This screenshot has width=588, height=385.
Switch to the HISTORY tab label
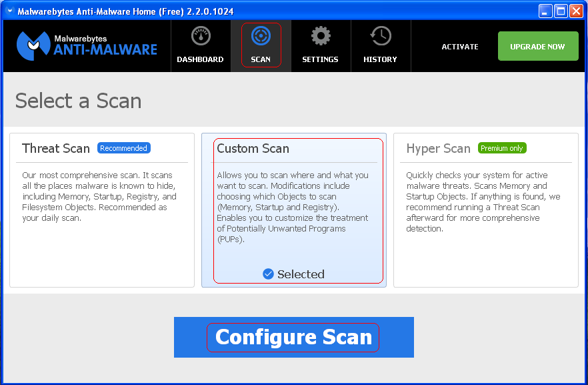tap(380, 59)
